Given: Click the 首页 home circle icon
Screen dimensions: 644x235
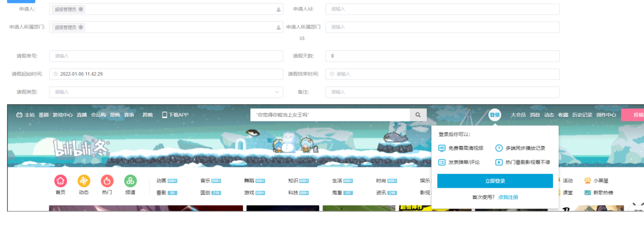Looking at the screenshot, I should 60,181.
